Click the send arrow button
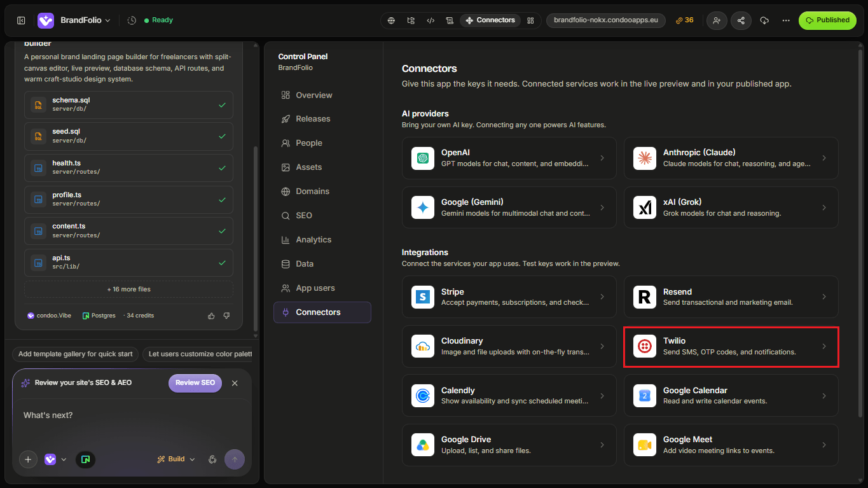This screenshot has width=868, height=488. tap(235, 459)
